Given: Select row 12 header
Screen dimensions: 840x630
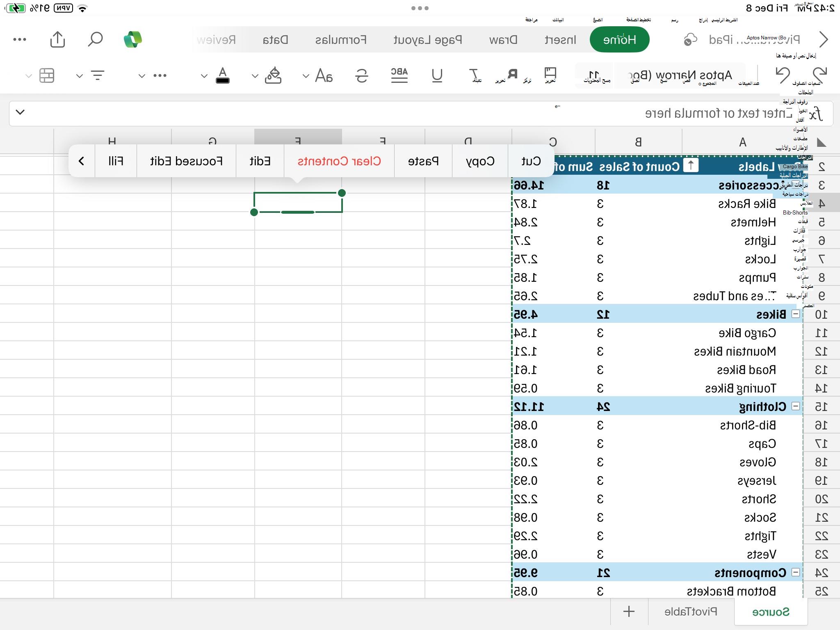Looking at the screenshot, I should [822, 352].
